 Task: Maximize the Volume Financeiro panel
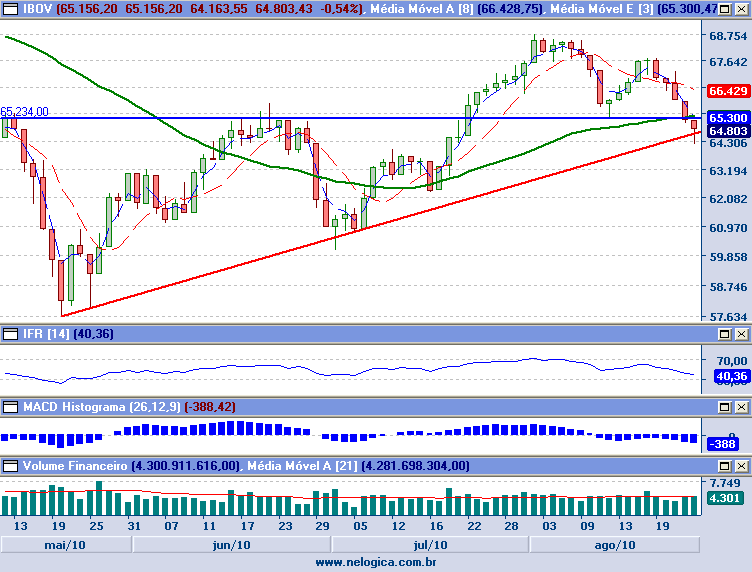click(x=725, y=466)
